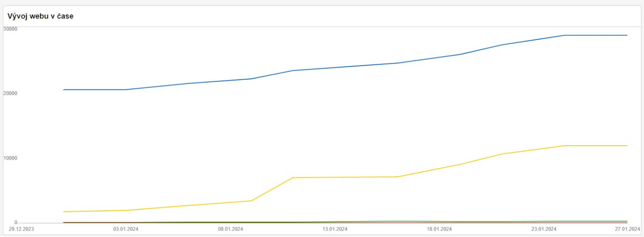Click the 03.01.2024 x-axis date label
This screenshot has width=644, height=237.
point(126,229)
